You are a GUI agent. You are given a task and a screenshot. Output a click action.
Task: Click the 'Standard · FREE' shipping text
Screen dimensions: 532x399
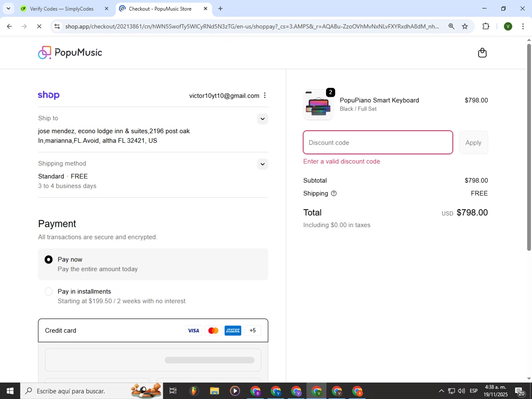(63, 176)
